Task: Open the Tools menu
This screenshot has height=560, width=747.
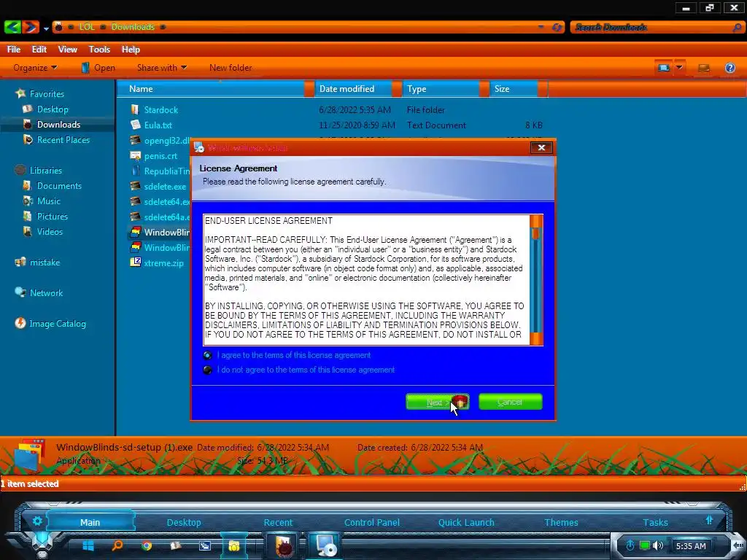Action: (99, 50)
